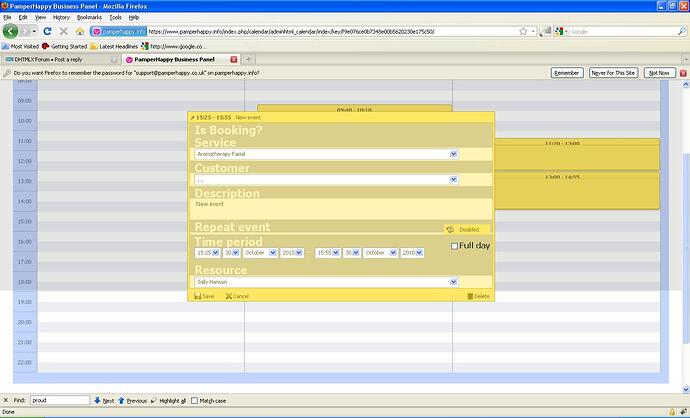Open the Tools menu
The width and height of the screenshot is (690, 418).
click(x=115, y=17)
